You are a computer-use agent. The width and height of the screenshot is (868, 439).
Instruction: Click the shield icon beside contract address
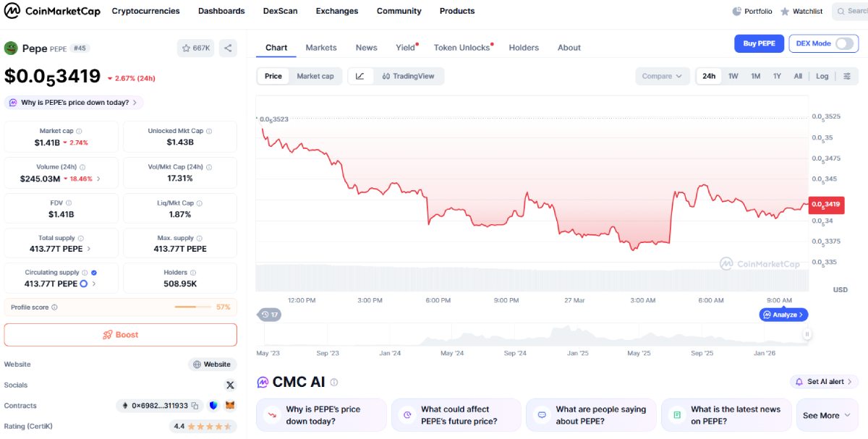point(213,406)
